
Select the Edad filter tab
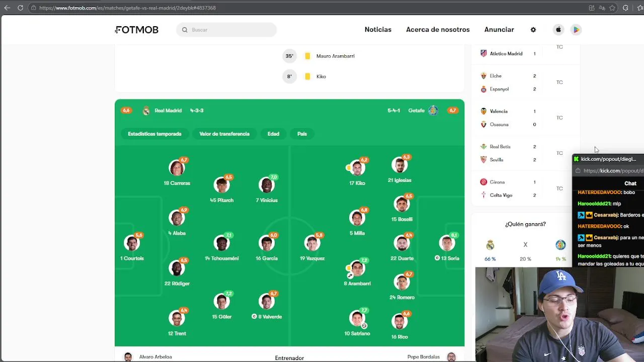tap(273, 134)
